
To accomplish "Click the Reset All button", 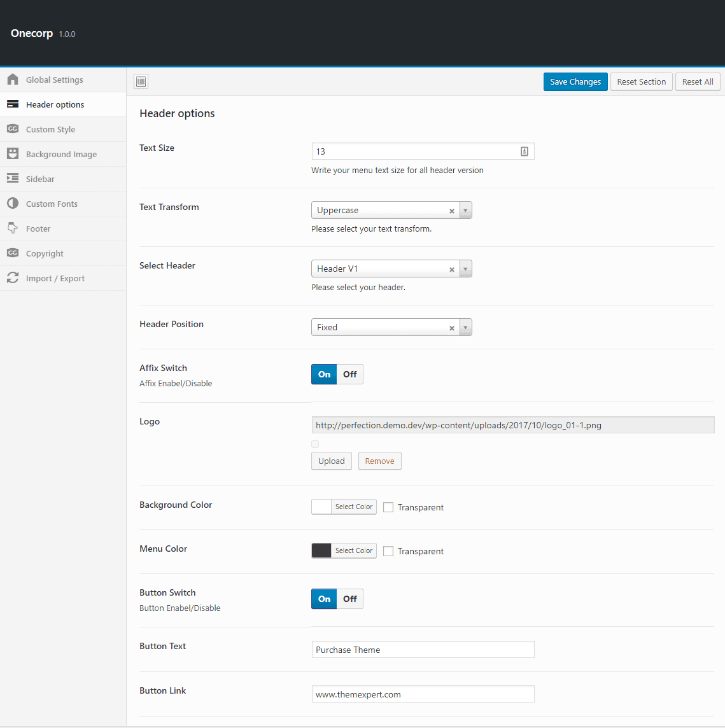I will (x=698, y=81).
